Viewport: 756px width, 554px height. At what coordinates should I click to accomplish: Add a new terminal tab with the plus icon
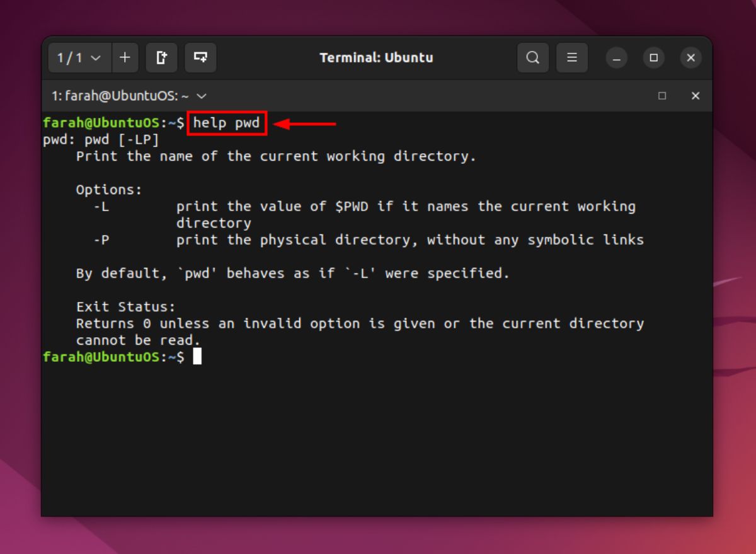(125, 57)
